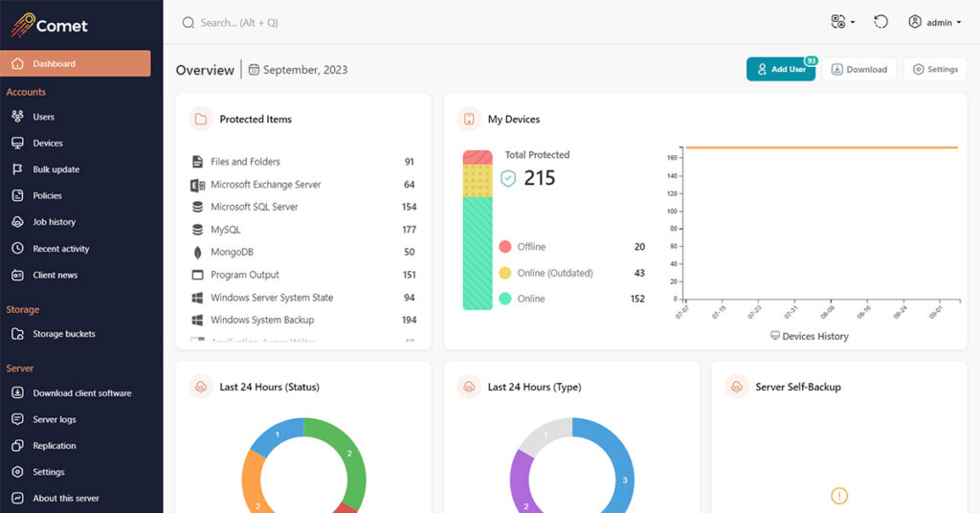Screen dimensions: 980x513
Task: Select the Microsoft SQL Server protected item row
Action: pos(302,207)
